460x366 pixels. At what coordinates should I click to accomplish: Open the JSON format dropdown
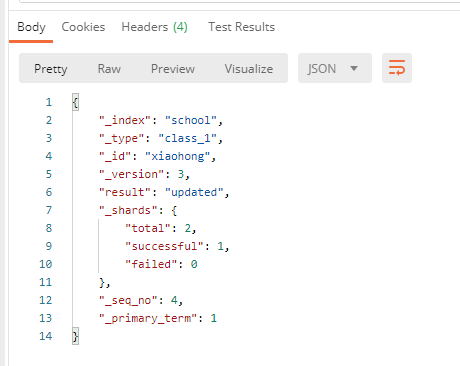pos(335,68)
